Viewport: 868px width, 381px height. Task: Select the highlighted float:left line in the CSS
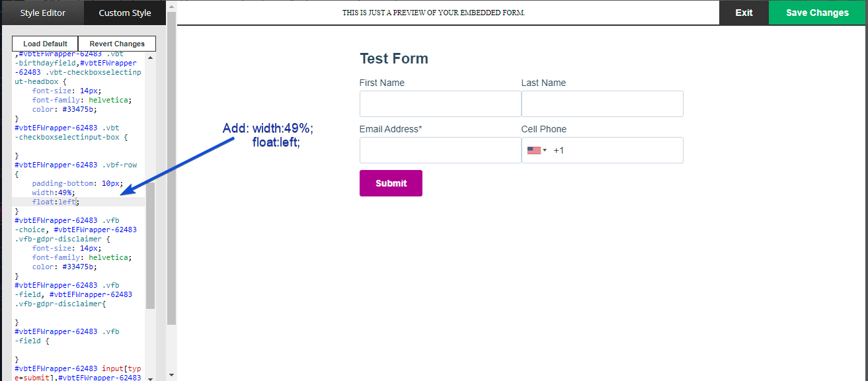pos(56,202)
